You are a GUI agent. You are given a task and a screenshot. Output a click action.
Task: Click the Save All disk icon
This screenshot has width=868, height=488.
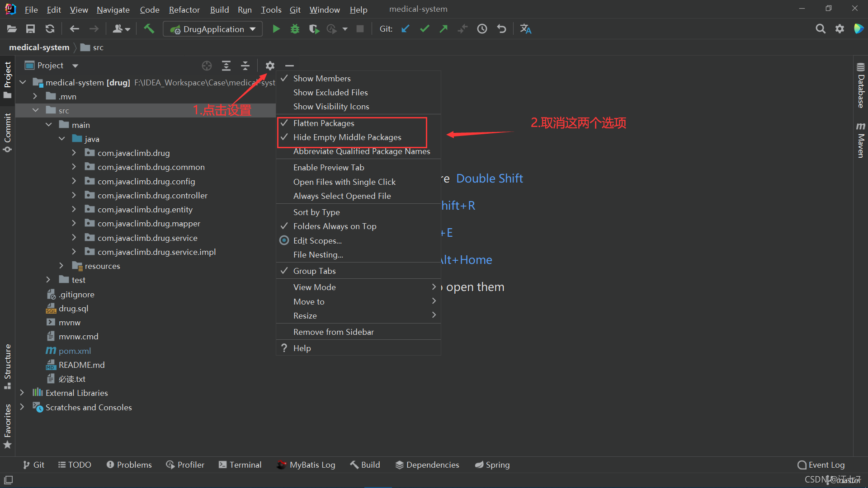pos(30,29)
